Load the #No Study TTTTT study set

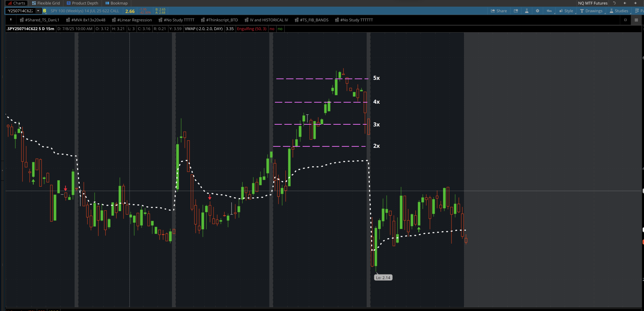click(x=177, y=20)
